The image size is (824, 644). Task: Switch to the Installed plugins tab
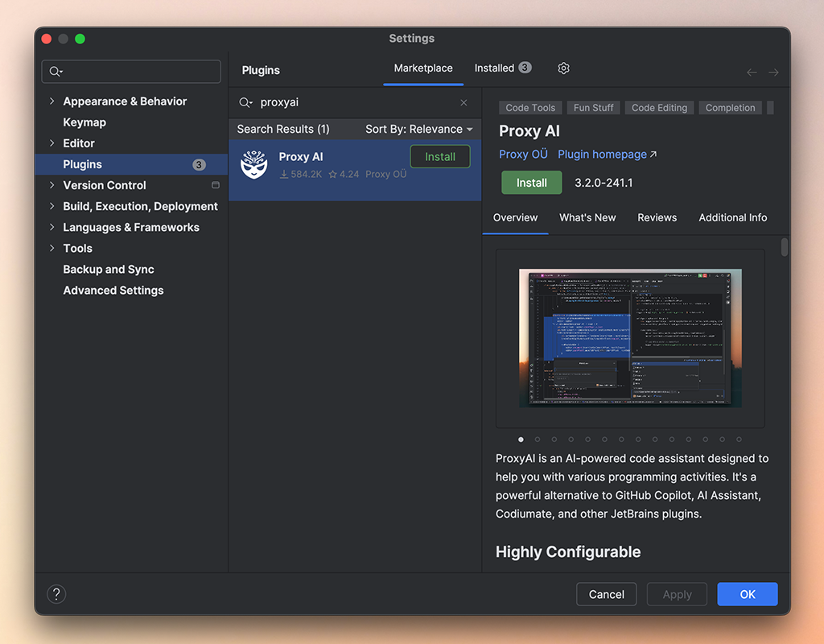tap(502, 68)
